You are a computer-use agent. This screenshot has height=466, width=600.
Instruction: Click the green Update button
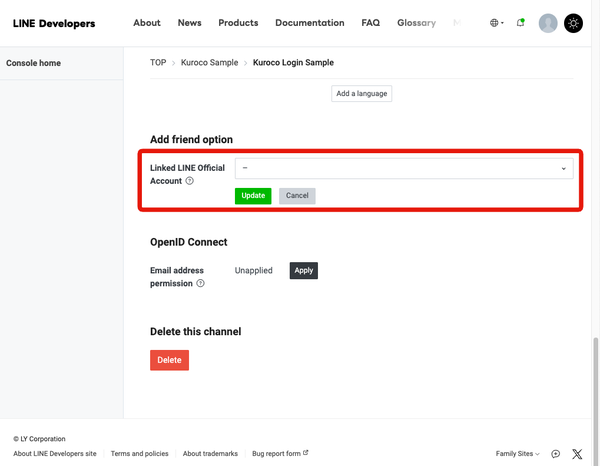tap(253, 196)
